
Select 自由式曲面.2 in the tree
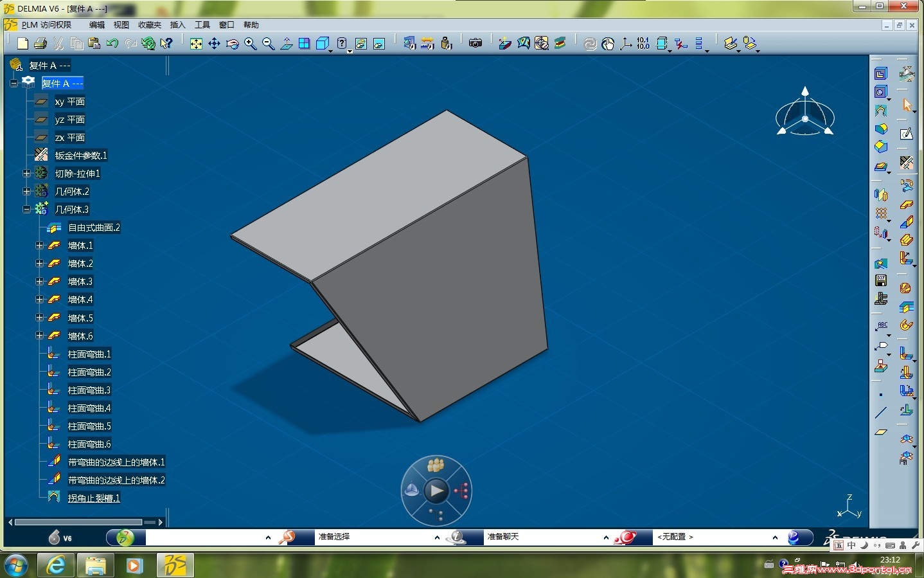(x=94, y=228)
